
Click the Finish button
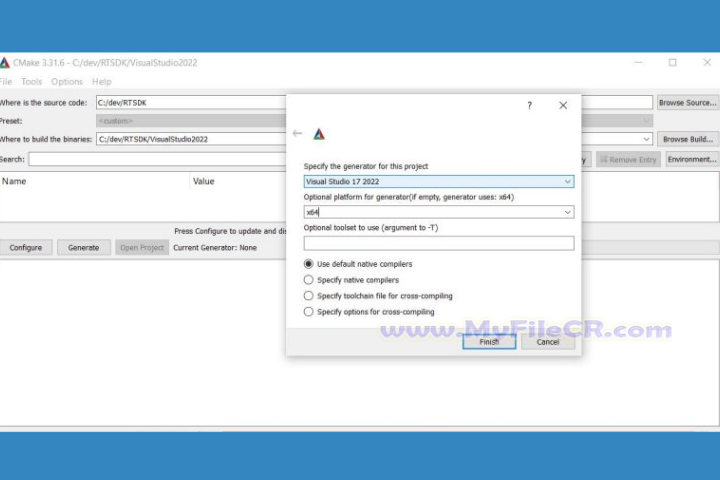(x=489, y=342)
